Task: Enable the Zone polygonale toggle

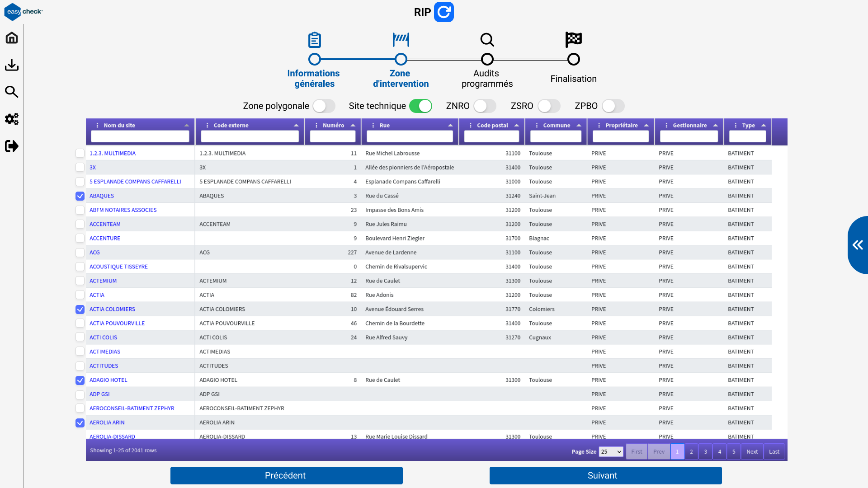Action: 324,106
